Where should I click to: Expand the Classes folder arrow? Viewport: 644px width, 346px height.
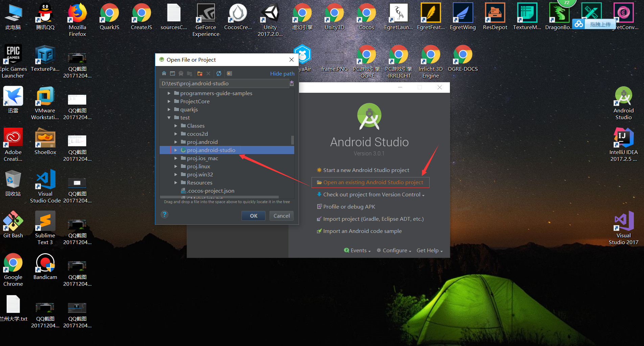(176, 126)
